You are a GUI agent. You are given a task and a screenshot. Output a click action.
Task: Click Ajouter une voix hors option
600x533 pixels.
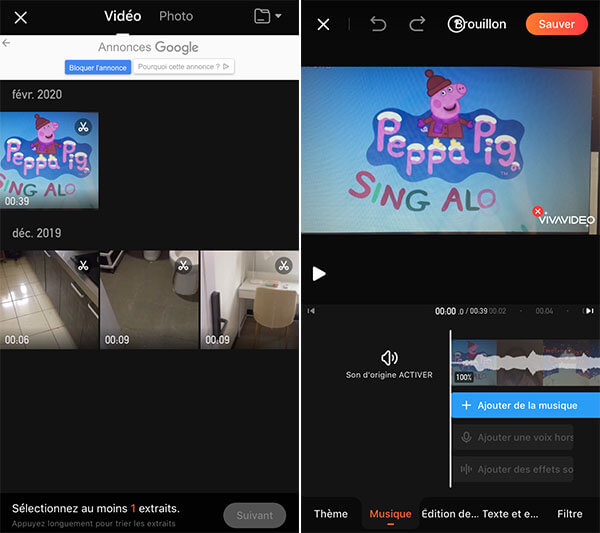[x=514, y=437]
